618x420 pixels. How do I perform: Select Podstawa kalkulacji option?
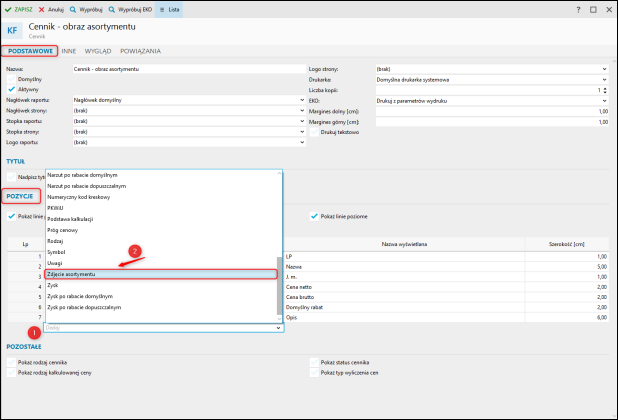[x=161, y=219]
